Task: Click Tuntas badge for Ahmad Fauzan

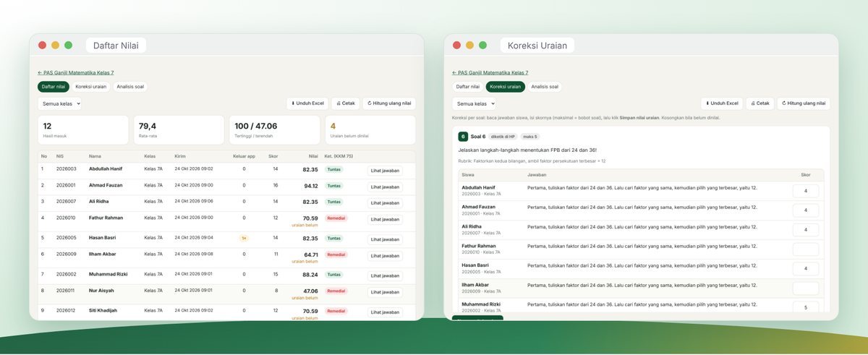Action: 334,186
